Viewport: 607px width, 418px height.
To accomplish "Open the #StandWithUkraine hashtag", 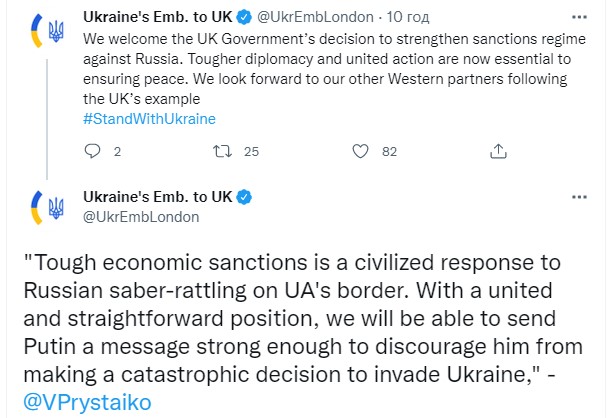I will (x=149, y=119).
